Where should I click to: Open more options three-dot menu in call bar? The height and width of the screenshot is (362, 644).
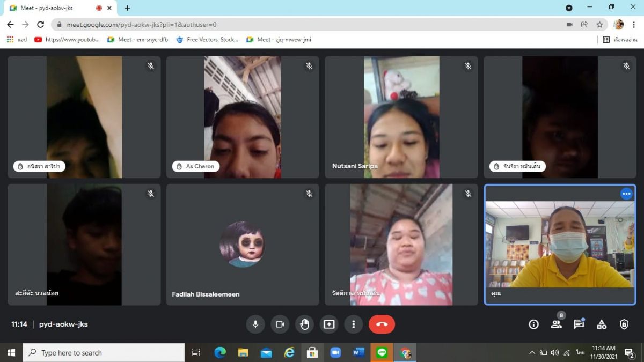tap(353, 324)
